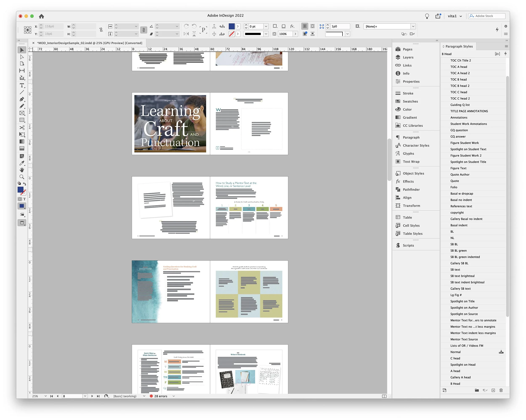The image size is (526, 420).
Task: Toggle split layout view button
Action: pos(384,396)
